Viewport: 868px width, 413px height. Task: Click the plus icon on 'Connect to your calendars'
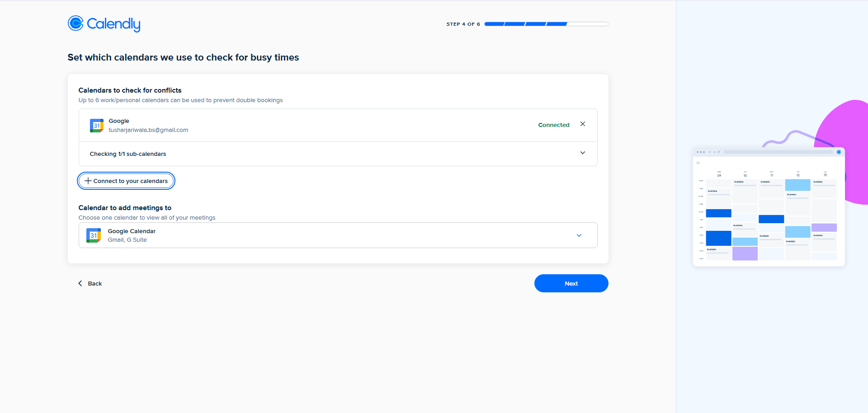tap(87, 181)
